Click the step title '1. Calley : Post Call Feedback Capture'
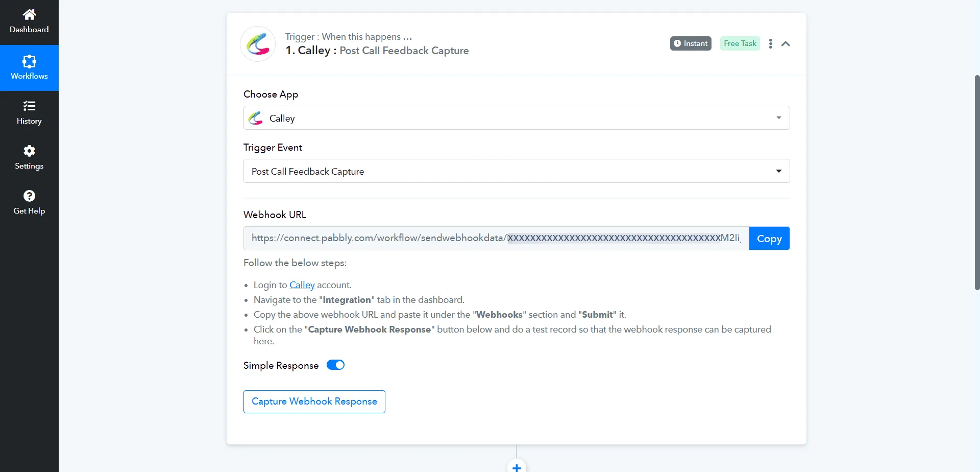 click(377, 51)
